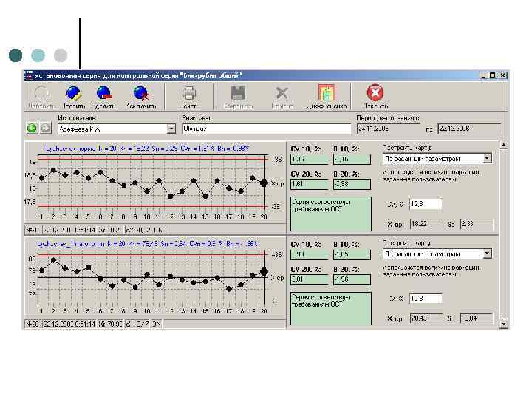Click the lower CV % field 12,8
Viewport: 532px width, 399px height.
pos(426,299)
